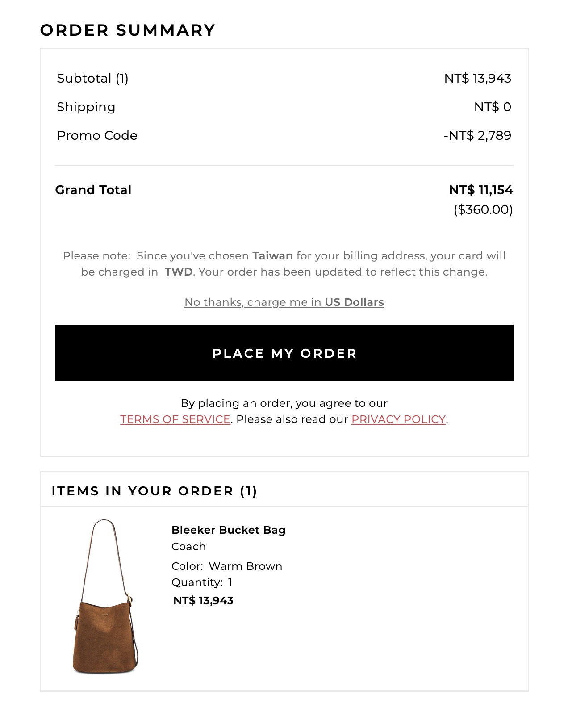Click the Subtotal (1) label
The height and width of the screenshot is (728, 568).
[92, 78]
